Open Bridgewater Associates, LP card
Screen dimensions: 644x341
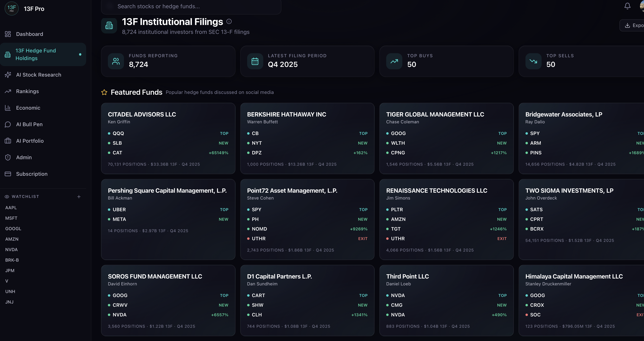tap(581, 138)
